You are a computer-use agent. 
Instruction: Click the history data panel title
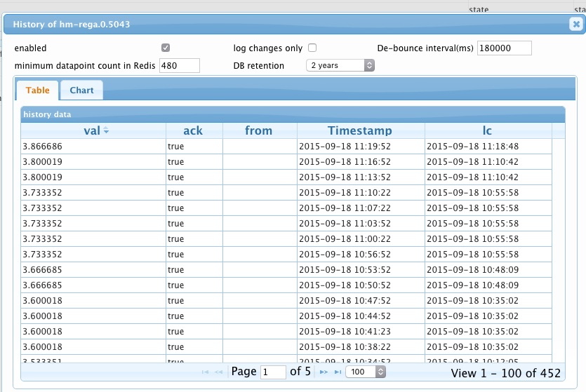click(x=47, y=114)
